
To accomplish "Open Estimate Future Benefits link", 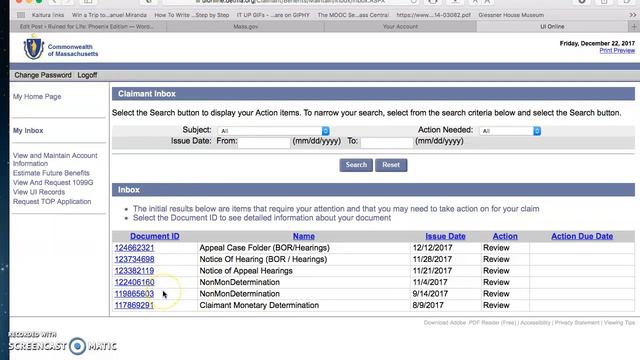I will pos(51,173).
